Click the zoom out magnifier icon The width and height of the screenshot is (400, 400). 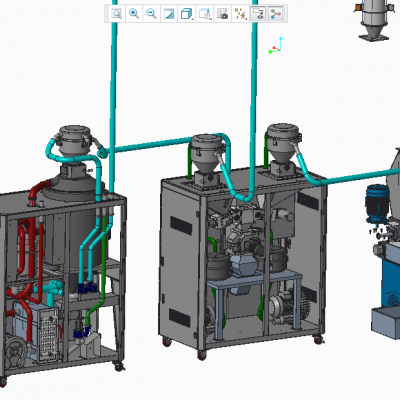click(x=151, y=14)
